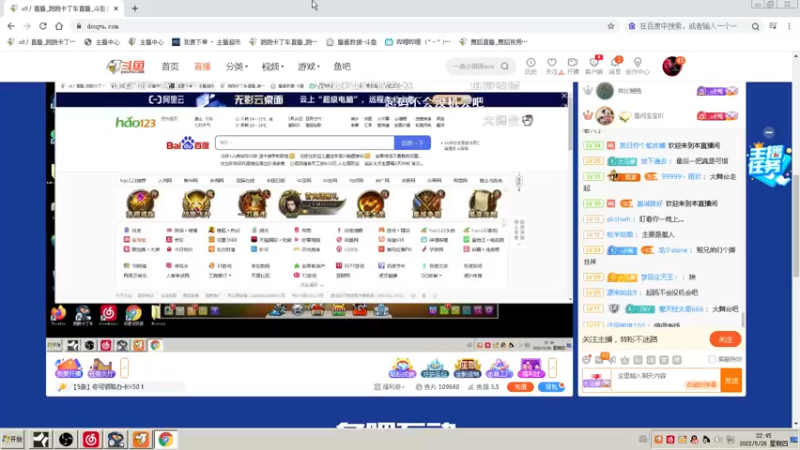Viewport: 800px width, 450px height.
Task: Click username 梦回庄天王 in chat
Action: 659,277
